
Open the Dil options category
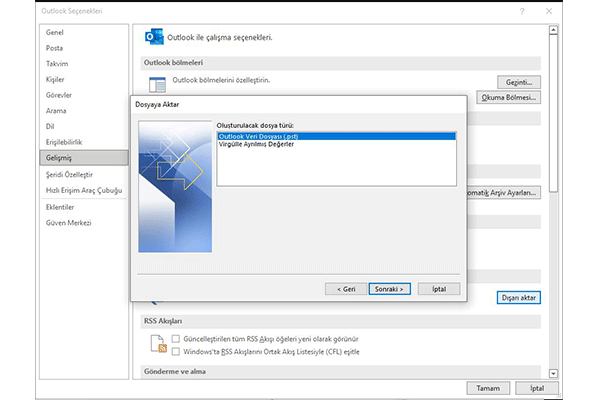84,127
